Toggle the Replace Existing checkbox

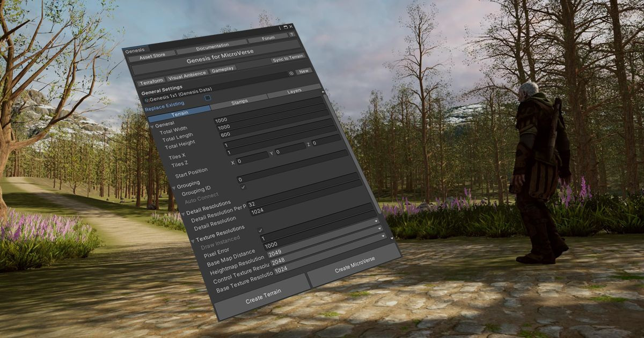tap(208, 98)
